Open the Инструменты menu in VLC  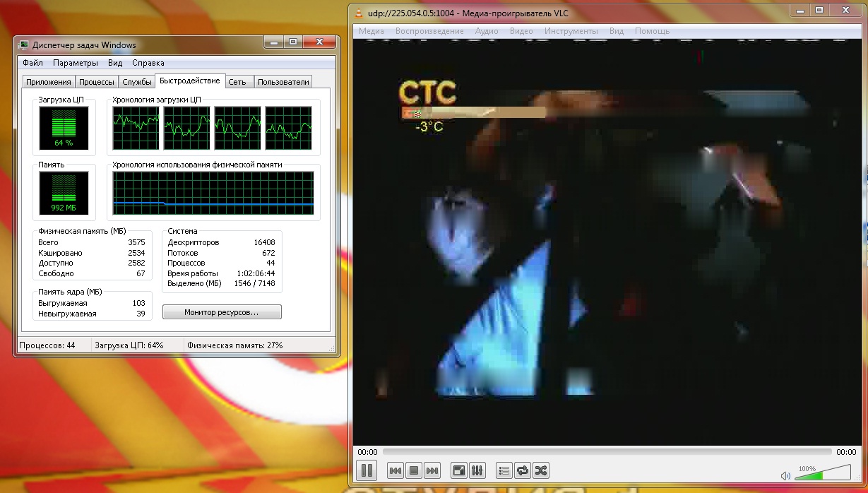pyautogui.click(x=571, y=31)
